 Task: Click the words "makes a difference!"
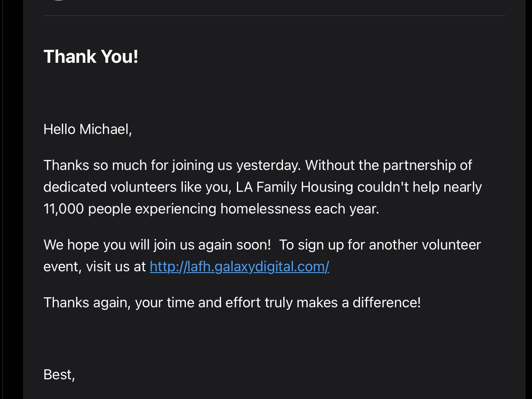[x=359, y=303]
